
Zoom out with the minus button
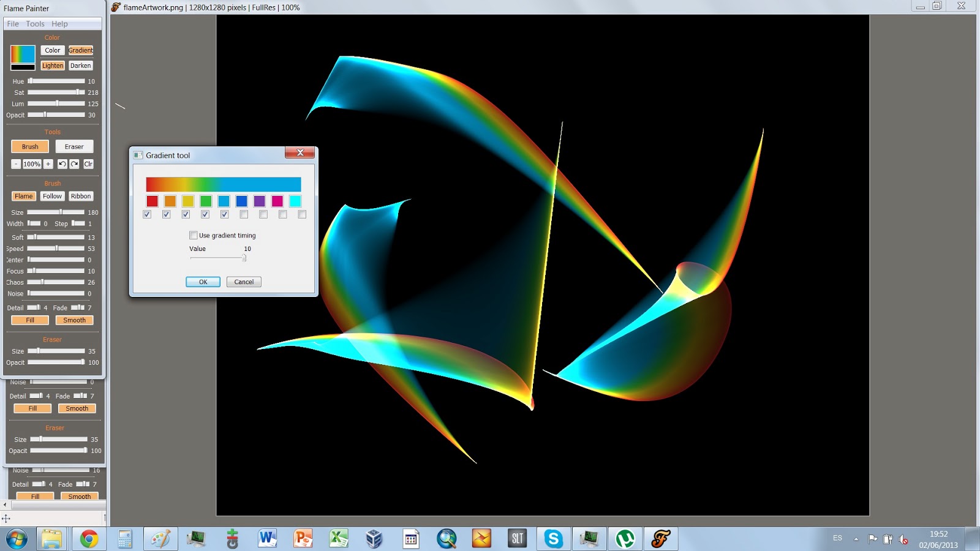pyautogui.click(x=16, y=164)
